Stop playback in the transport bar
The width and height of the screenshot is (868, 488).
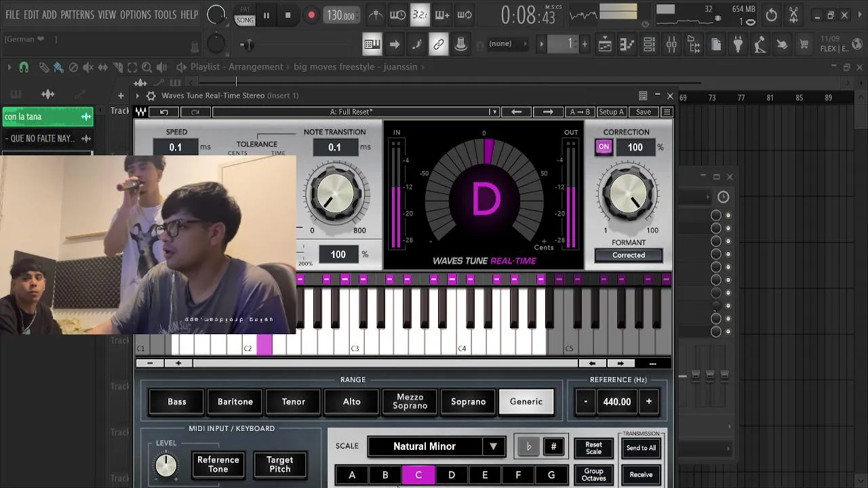288,15
